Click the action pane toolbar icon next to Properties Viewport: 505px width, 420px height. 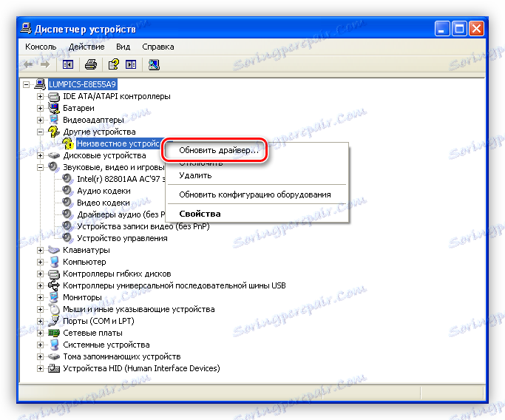tap(131, 65)
